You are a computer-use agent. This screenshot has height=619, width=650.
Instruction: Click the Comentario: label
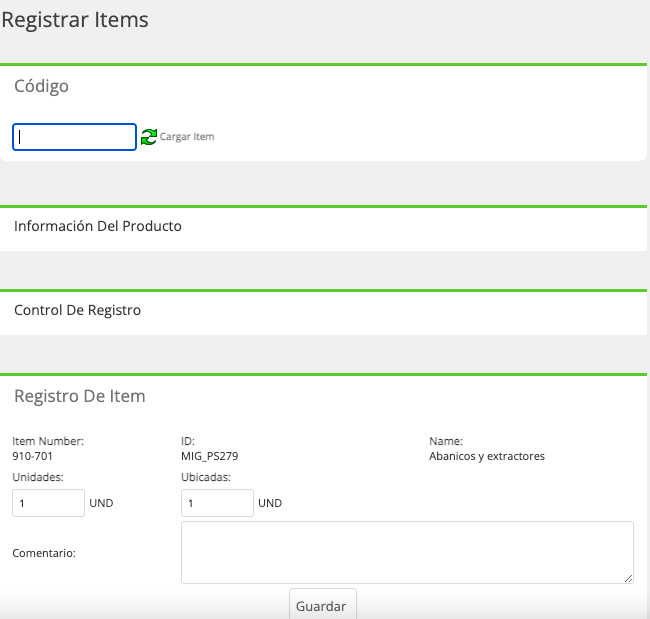(x=44, y=553)
